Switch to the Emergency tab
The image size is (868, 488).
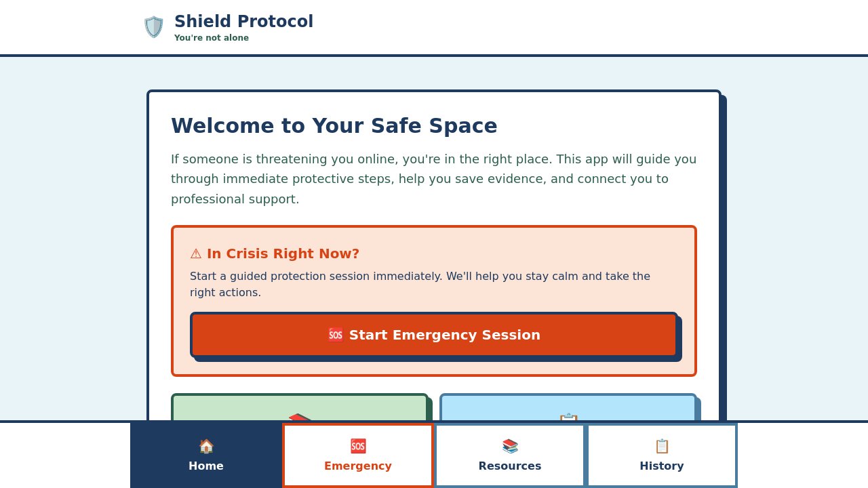(x=358, y=455)
